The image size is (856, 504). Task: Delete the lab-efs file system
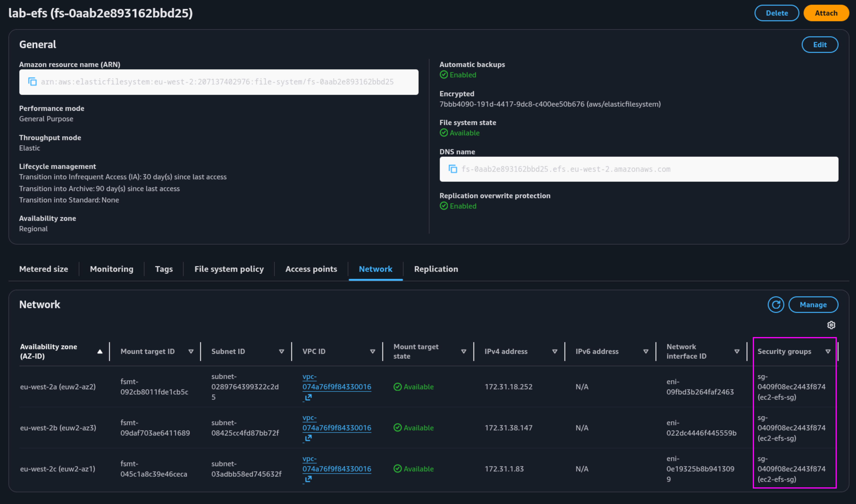pos(776,13)
